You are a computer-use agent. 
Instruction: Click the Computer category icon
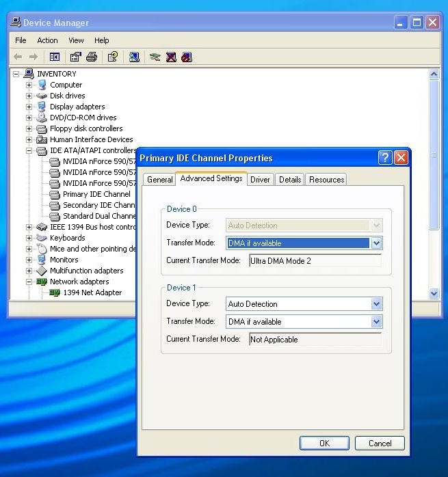(x=42, y=85)
